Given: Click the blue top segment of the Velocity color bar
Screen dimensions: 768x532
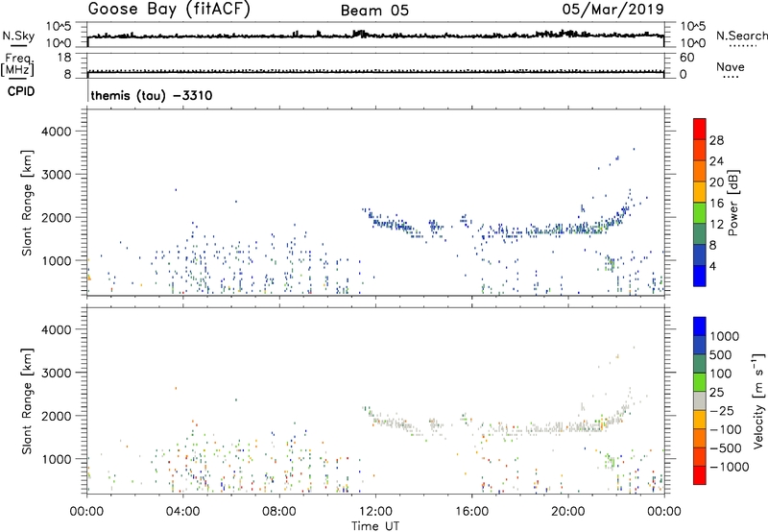Looking at the screenshot, I should 700,326.
